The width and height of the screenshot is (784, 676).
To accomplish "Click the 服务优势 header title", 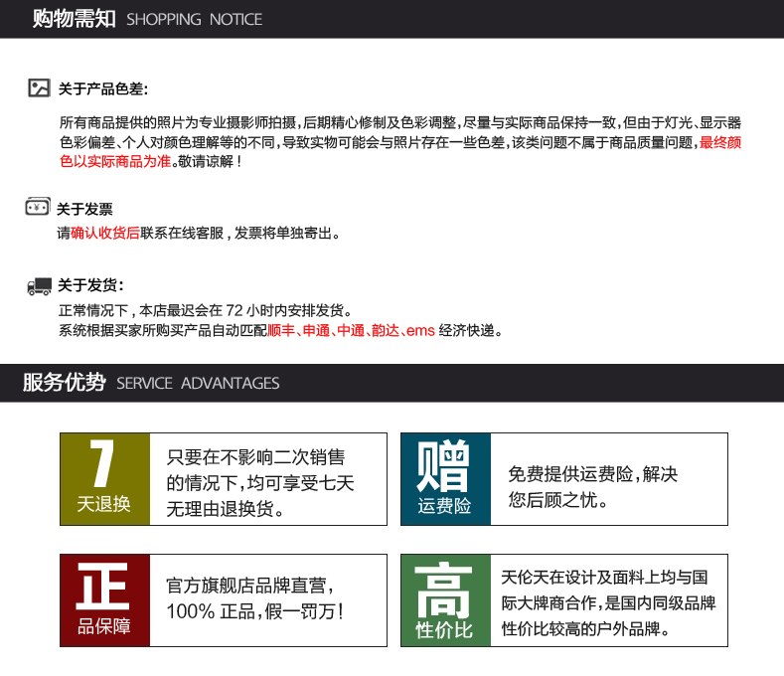I will coord(64,383).
